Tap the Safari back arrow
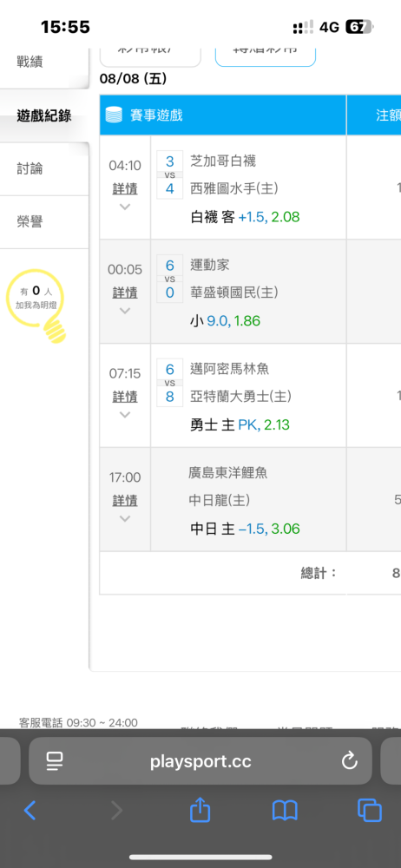The width and height of the screenshot is (401, 868). pos(30,811)
